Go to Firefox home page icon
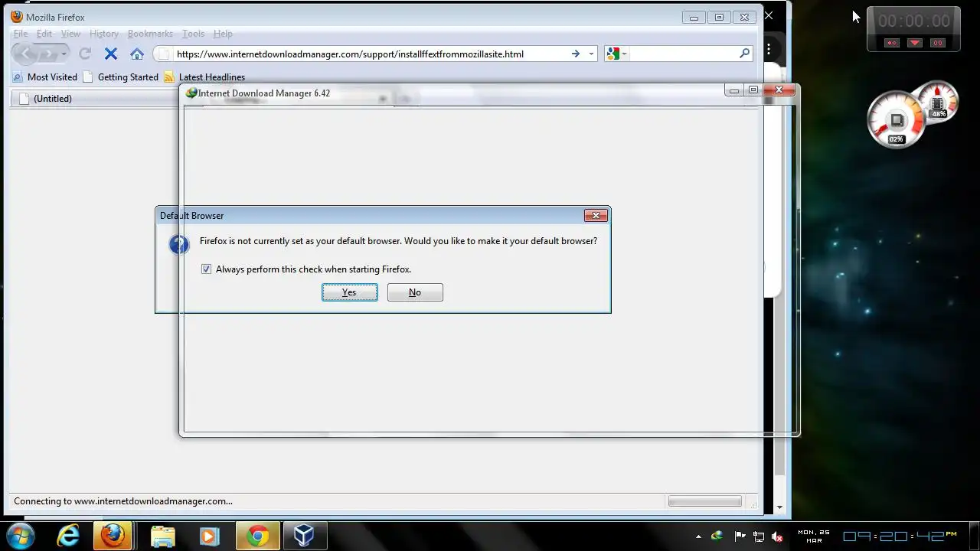Image resolution: width=980 pixels, height=551 pixels. 137,54
